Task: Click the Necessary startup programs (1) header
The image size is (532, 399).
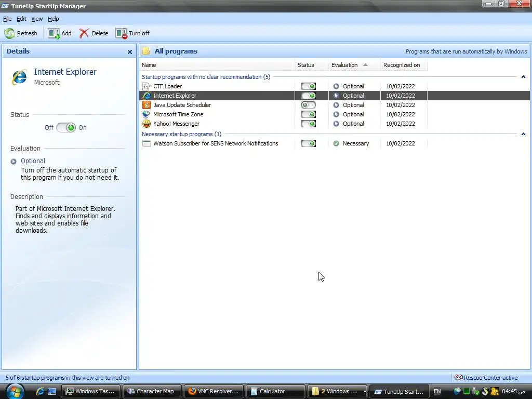Action: click(181, 134)
